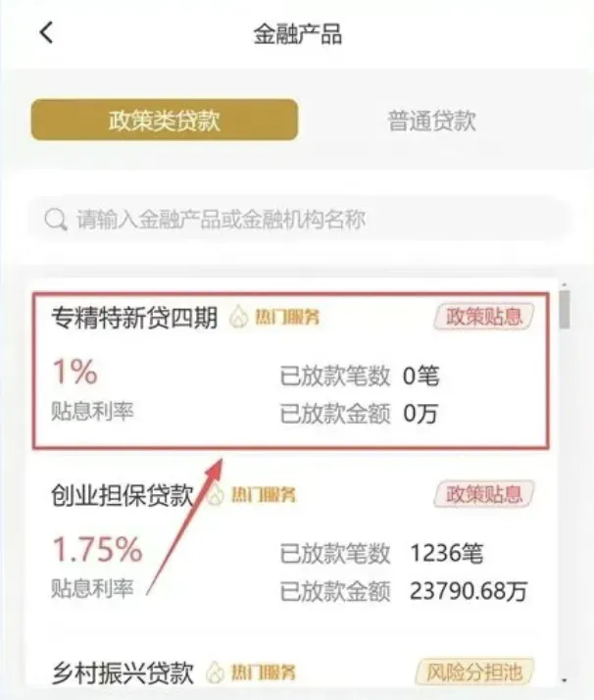Click the flame icon beside 乡村振兴贷款
Screen dimensions: 594x700
(215, 673)
